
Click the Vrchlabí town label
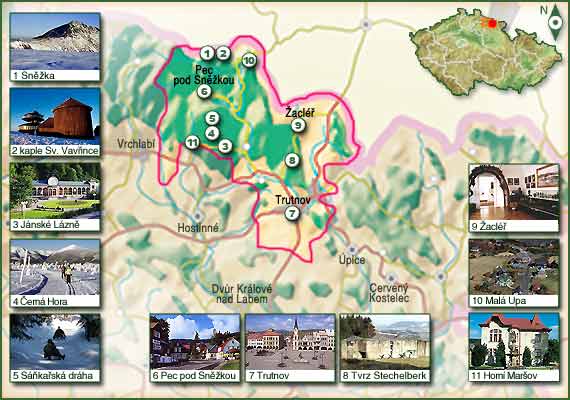coord(136,144)
